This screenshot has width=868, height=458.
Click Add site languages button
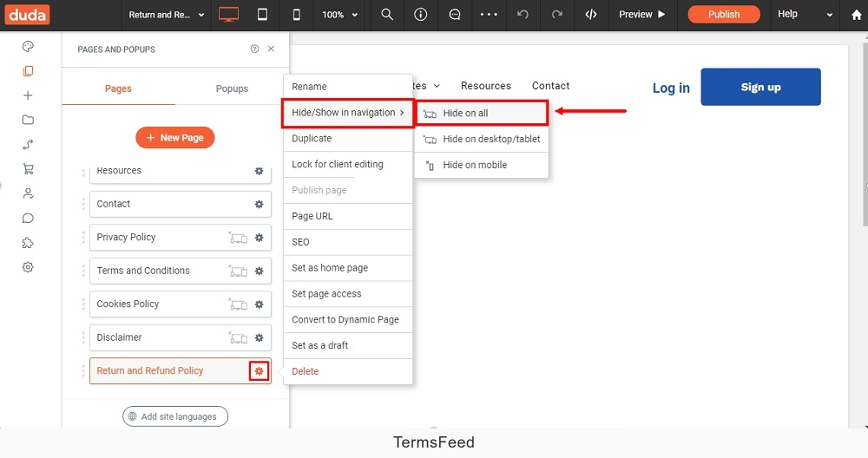pos(175,416)
